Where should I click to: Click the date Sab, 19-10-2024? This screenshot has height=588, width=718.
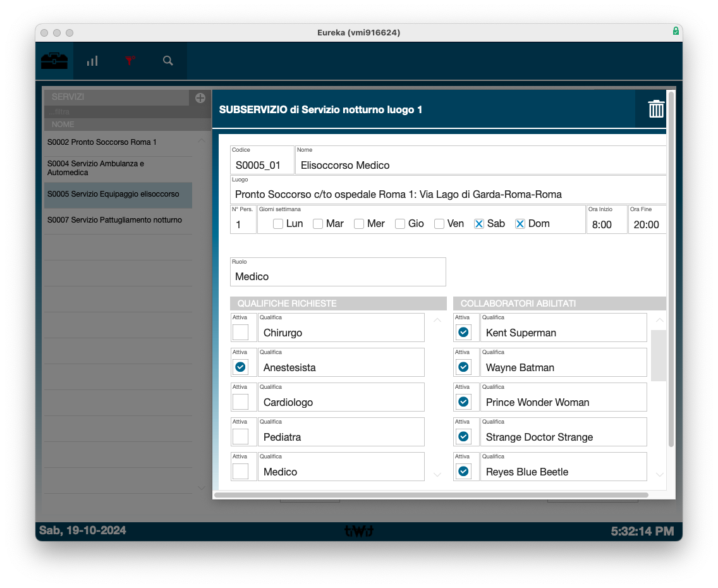pyautogui.click(x=82, y=530)
